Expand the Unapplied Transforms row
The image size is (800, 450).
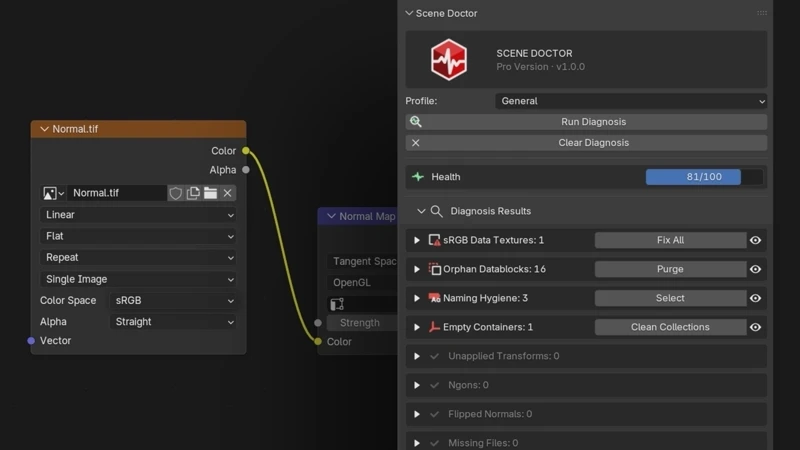[417, 356]
